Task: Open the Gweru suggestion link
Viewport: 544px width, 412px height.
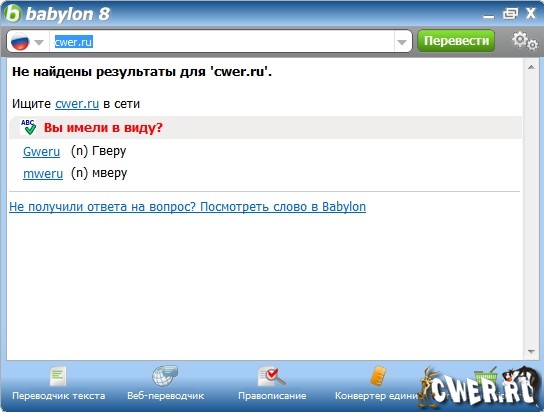Action: coord(41,152)
